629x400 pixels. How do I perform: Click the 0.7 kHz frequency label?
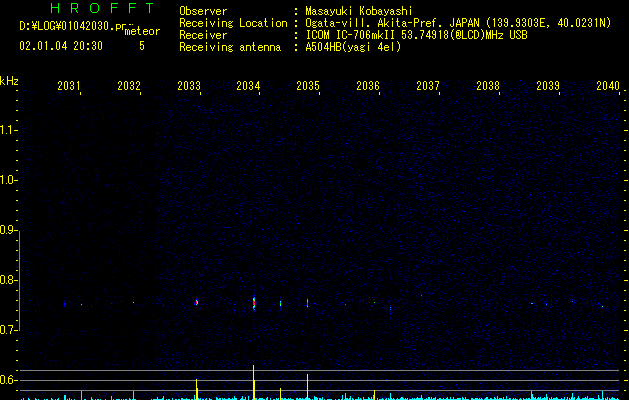(8, 330)
